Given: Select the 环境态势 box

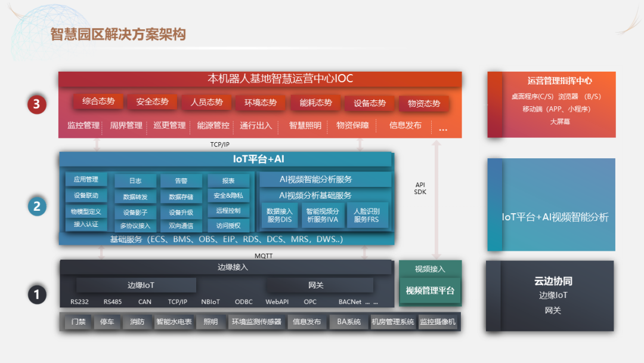Looking at the screenshot, I should [x=261, y=102].
